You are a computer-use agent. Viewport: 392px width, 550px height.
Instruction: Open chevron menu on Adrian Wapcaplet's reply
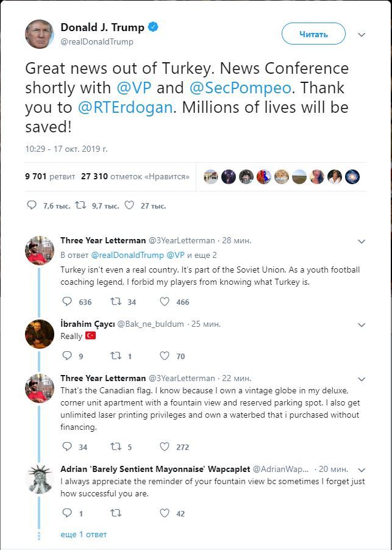tap(362, 470)
